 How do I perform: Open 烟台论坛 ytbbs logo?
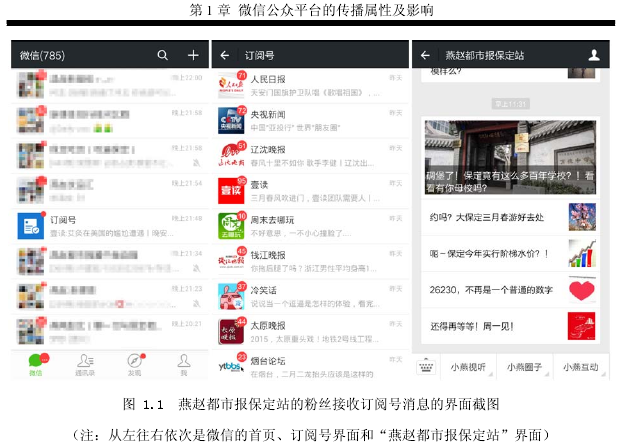point(231,366)
